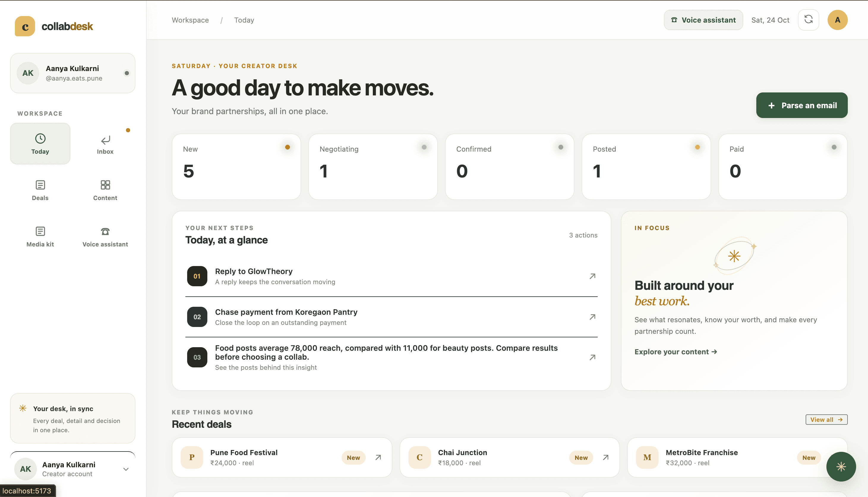Click View all recent deals
This screenshot has height=497, width=868.
pyautogui.click(x=826, y=419)
